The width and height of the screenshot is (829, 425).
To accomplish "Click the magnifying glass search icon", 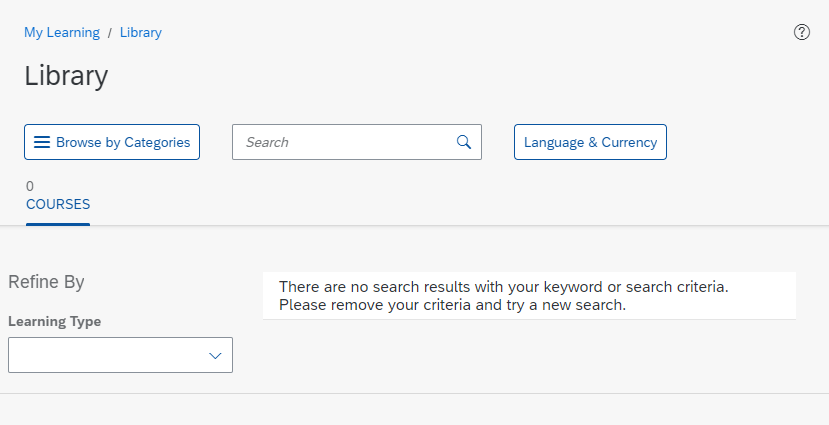I will click(x=464, y=142).
